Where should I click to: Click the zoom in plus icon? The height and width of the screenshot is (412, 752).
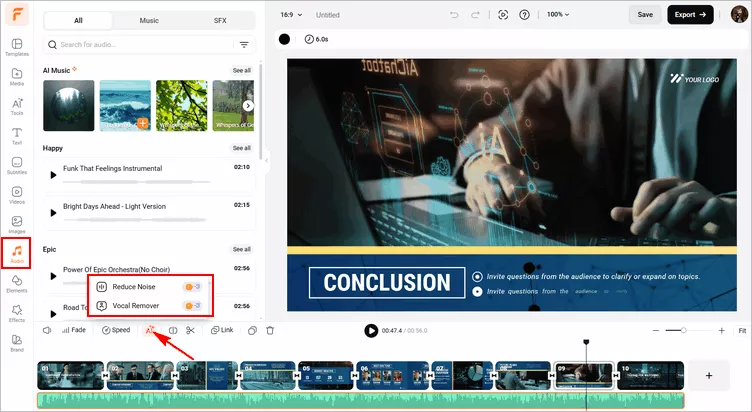click(721, 330)
